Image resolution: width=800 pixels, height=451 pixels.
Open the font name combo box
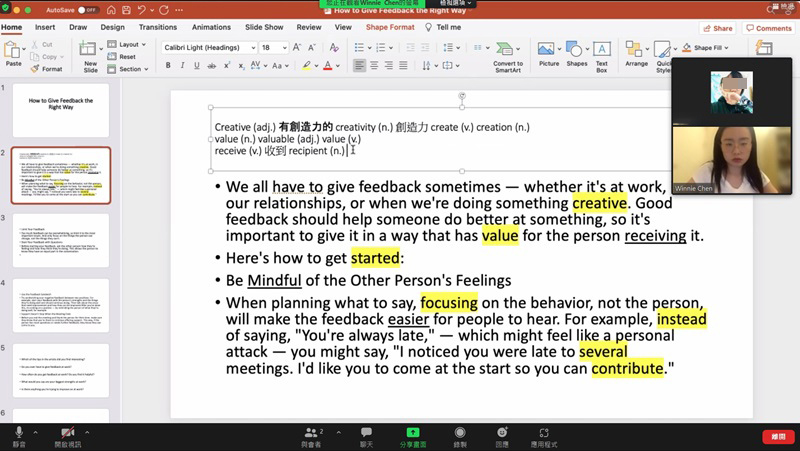tap(209, 47)
